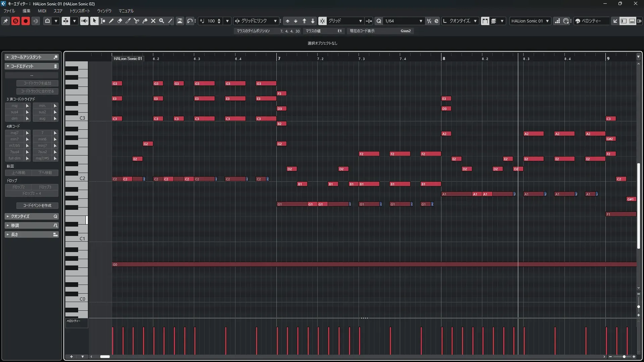
Task: Adjust the horizontal zoom slider
Action: [624, 357]
